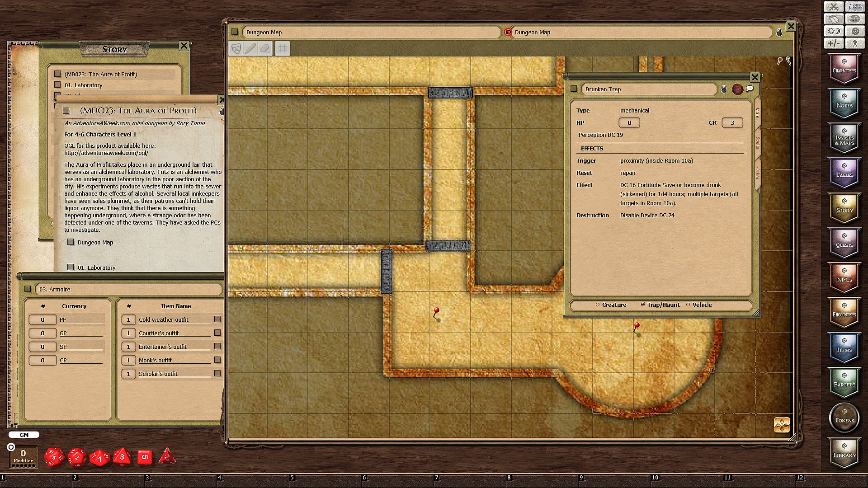Toggle the map grid tool
The image size is (868, 488).
tap(283, 48)
